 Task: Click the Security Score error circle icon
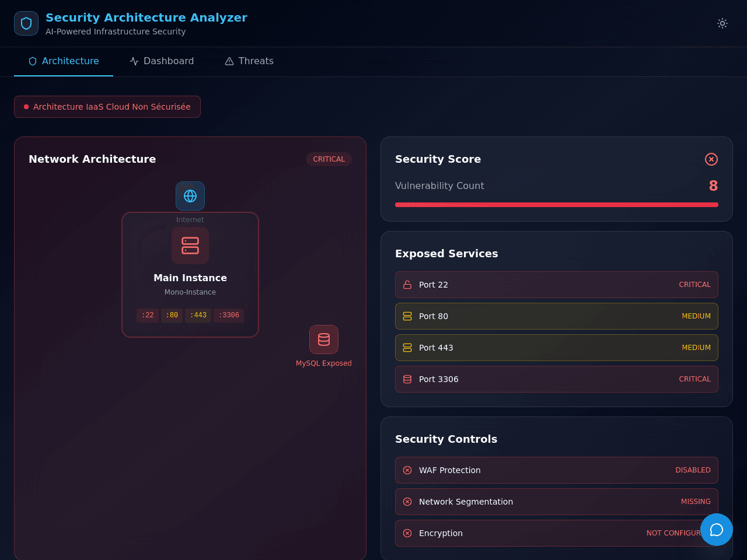711,159
